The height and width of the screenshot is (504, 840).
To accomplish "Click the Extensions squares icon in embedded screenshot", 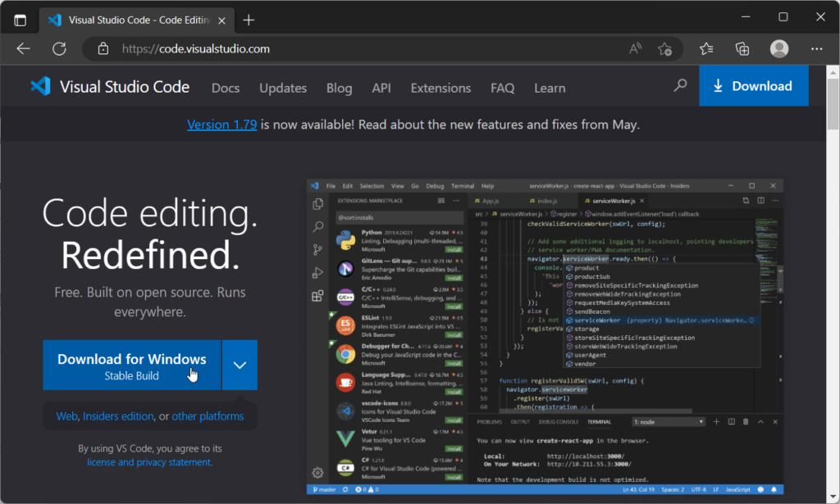I will click(317, 296).
